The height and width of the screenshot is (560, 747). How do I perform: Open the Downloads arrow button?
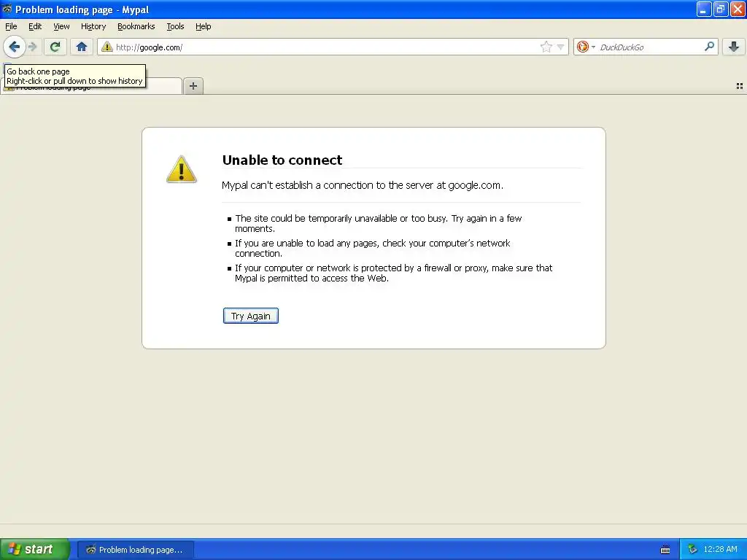pyautogui.click(x=734, y=47)
